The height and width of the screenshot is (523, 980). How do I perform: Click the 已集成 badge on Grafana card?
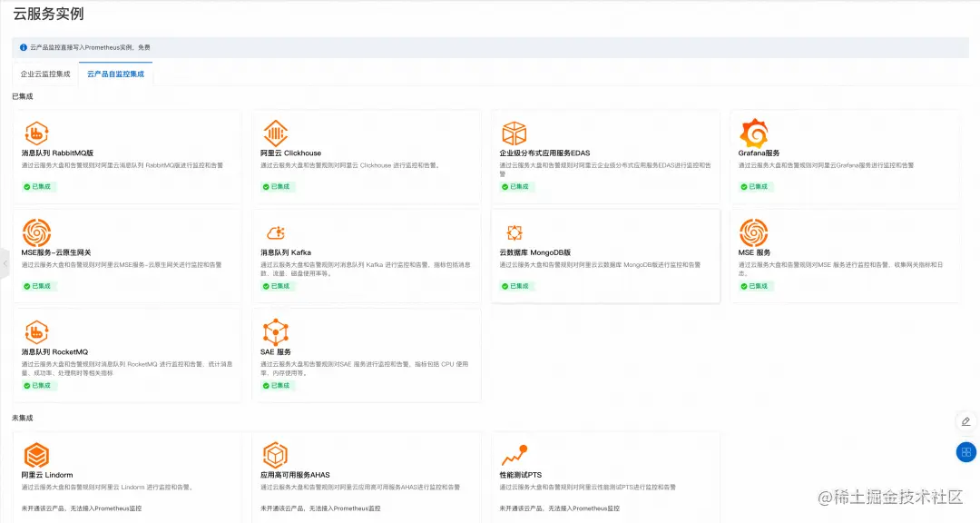tap(754, 186)
